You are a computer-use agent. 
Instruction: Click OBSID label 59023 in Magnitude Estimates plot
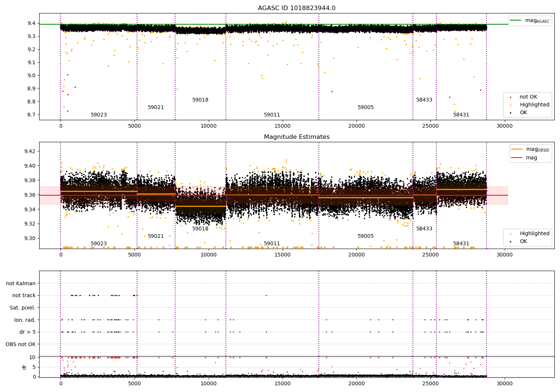(99, 244)
